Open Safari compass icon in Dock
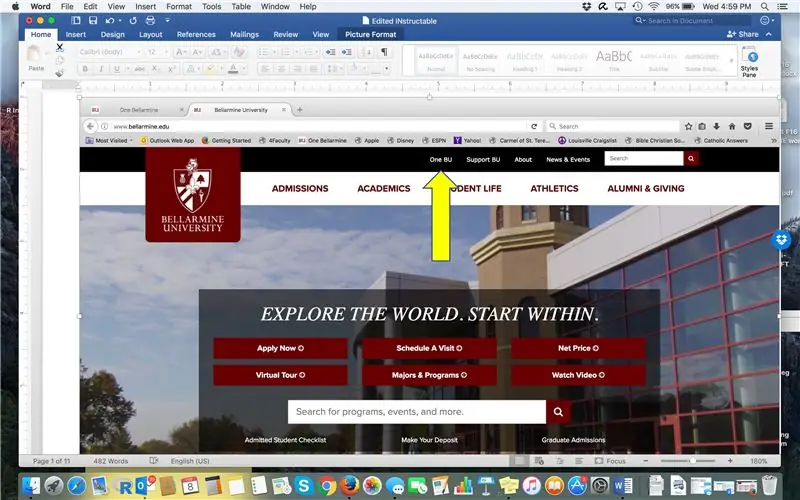Viewport: 800px width, 500px height. (x=77, y=485)
